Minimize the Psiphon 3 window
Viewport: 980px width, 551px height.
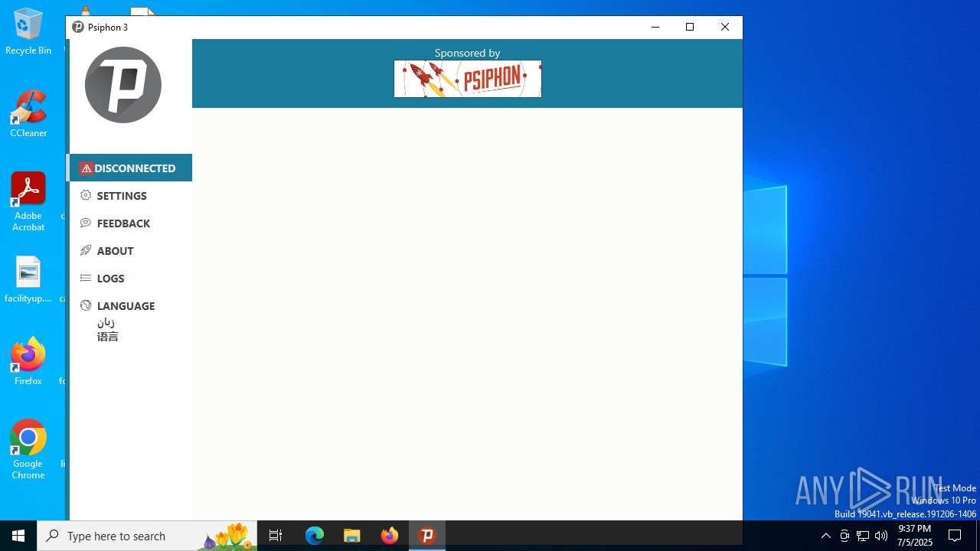coord(655,27)
